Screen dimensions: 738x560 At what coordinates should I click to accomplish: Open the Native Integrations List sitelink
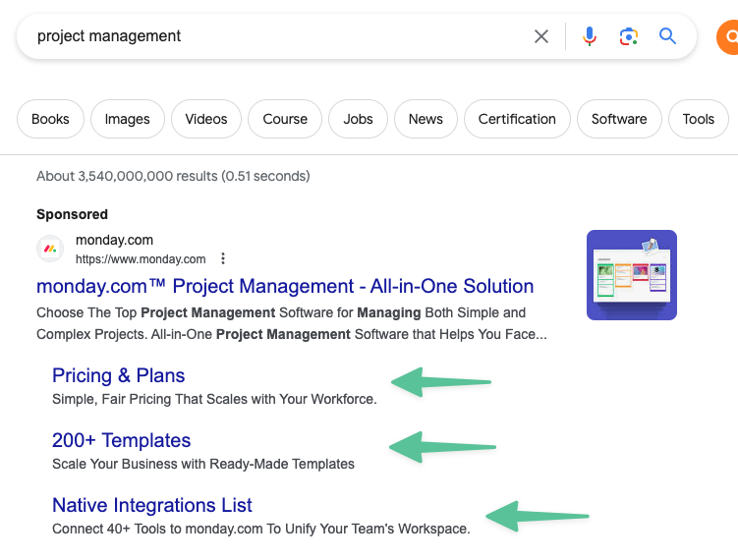pyautogui.click(x=152, y=505)
